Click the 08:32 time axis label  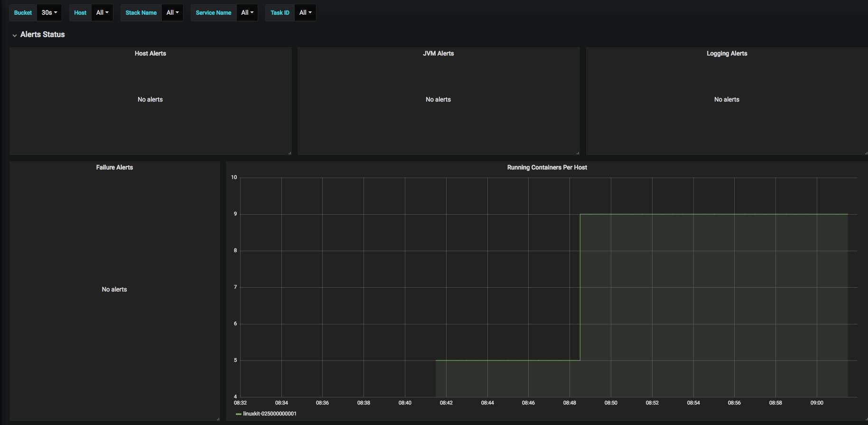[x=240, y=403]
